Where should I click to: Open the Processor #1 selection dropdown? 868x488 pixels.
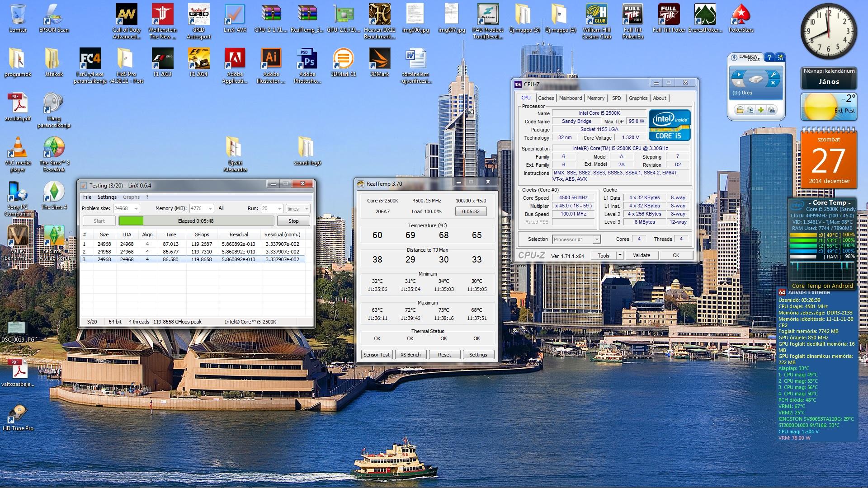[x=597, y=239]
